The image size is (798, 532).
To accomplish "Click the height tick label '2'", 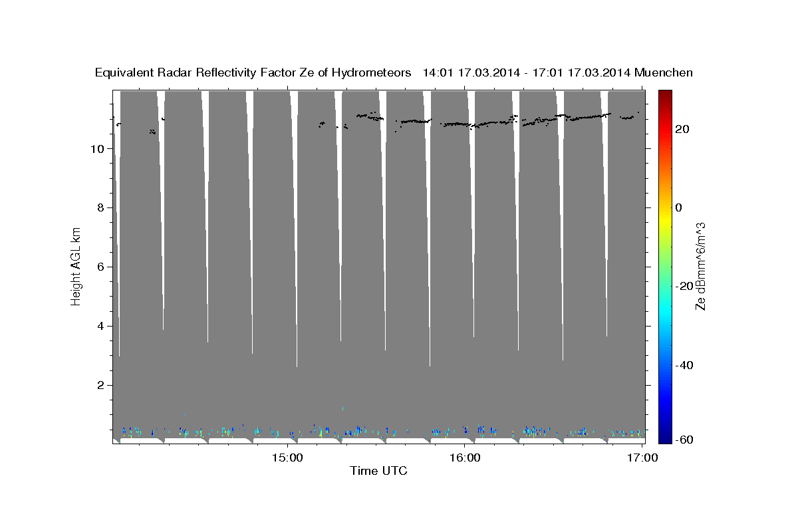I will tap(99, 385).
